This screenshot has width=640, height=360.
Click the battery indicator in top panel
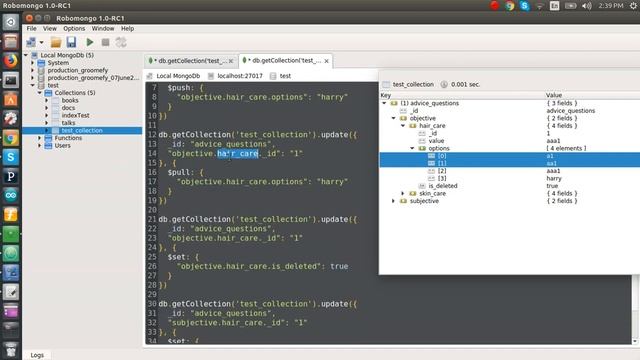[571, 6]
